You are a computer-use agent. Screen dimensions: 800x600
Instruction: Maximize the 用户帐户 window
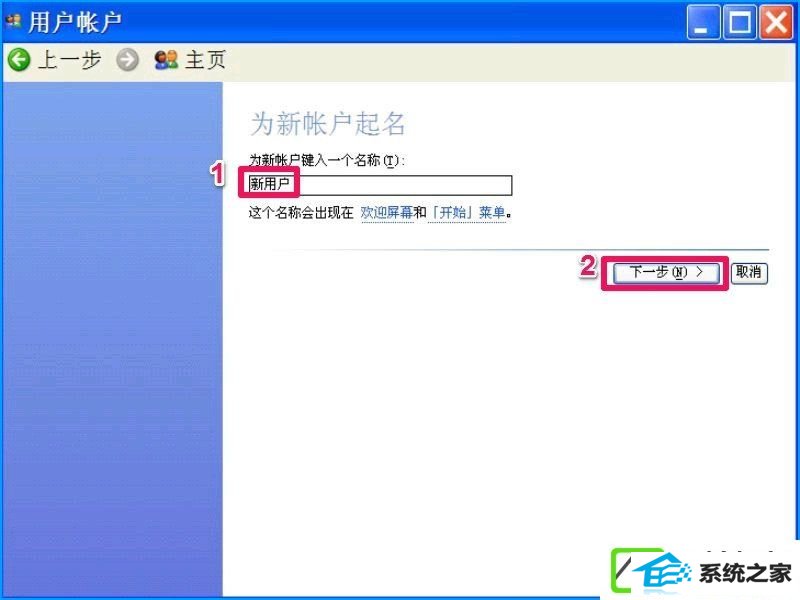pos(740,22)
